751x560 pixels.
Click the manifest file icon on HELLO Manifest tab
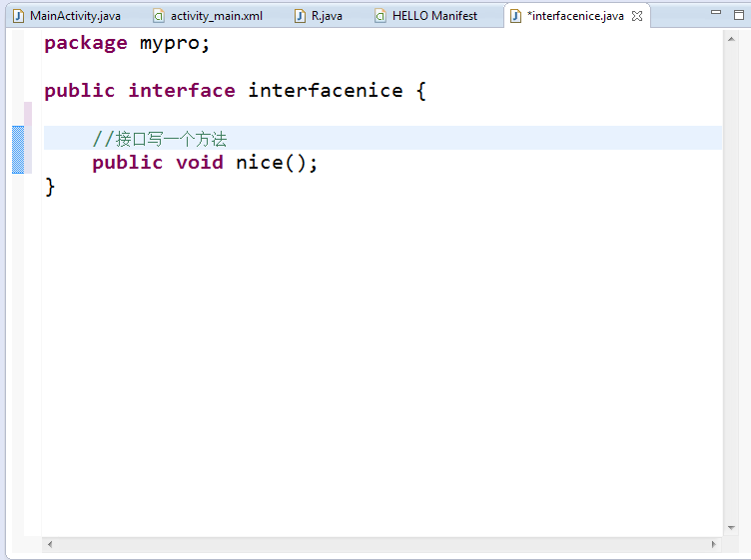379,16
